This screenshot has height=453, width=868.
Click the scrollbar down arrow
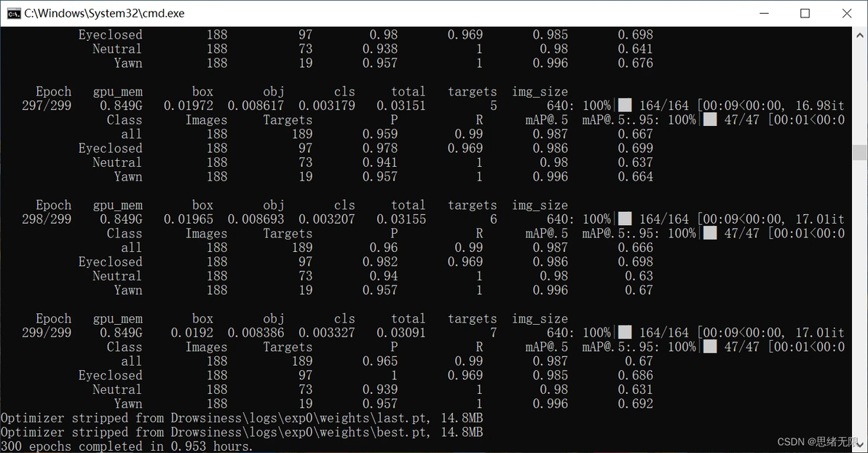pos(860,445)
